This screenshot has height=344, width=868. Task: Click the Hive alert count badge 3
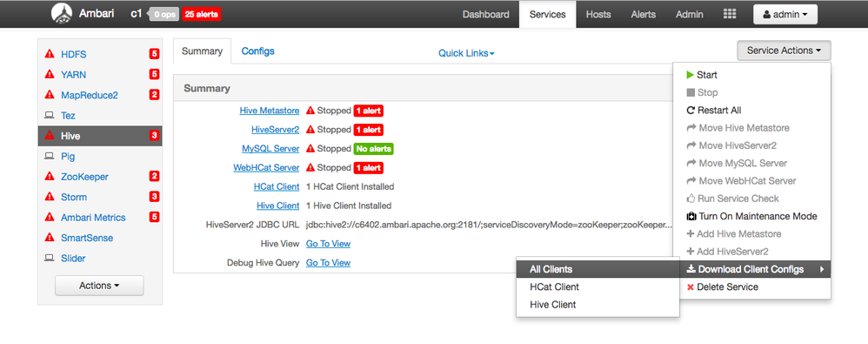(x=154, y=136)
